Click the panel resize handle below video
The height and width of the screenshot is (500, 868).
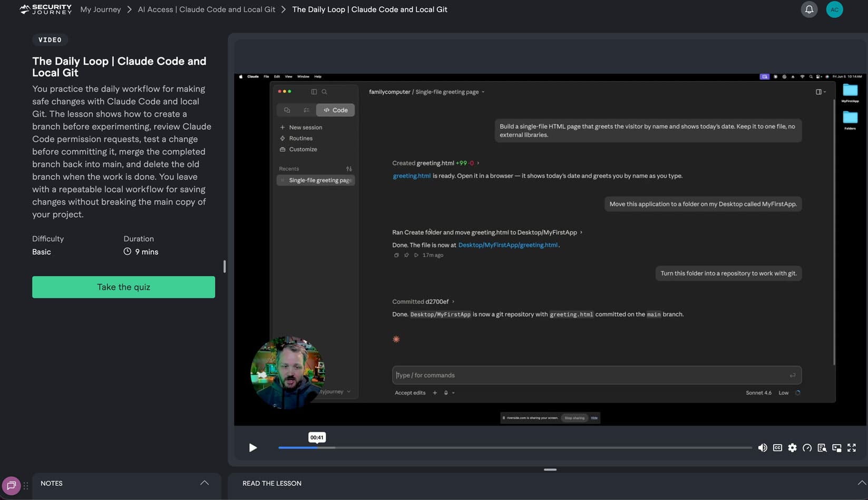pyautogui.click(x=550, y=469)
